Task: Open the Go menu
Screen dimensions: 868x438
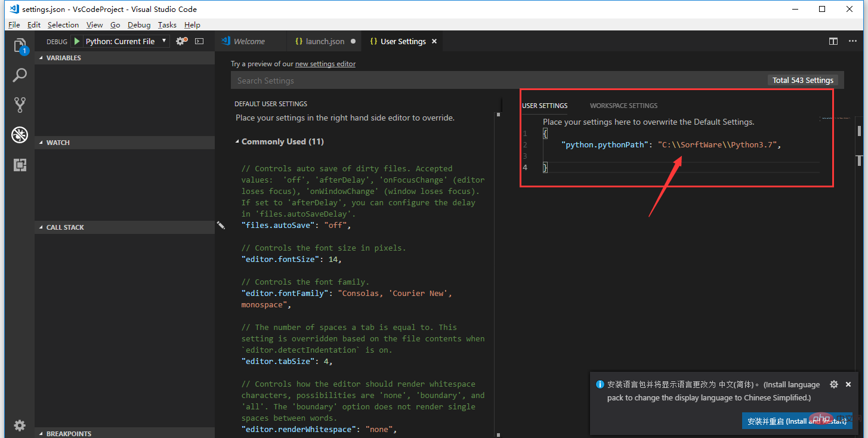Action: 115,24
